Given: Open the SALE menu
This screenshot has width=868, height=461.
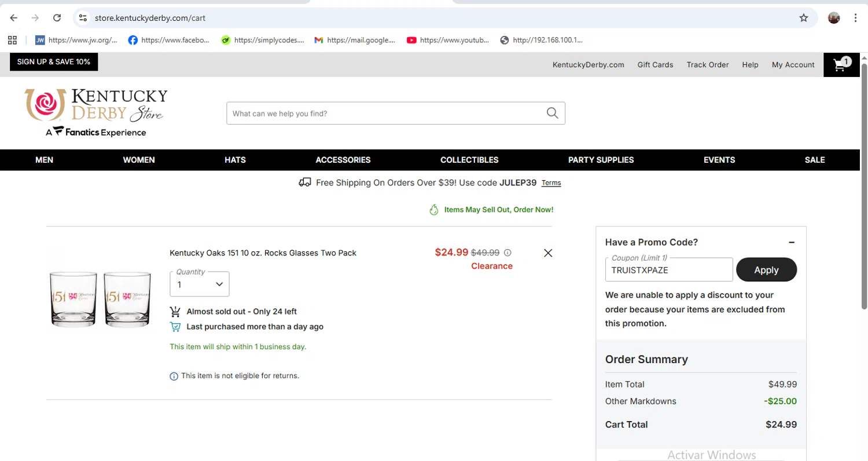Looking at the screenshot, I should click(x=815, y=160).
